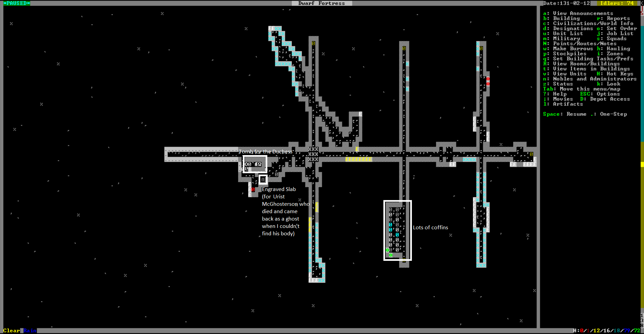Click Space: Resume to unpause
Viewport: 644px width, 334px height.
coord(565,114)
